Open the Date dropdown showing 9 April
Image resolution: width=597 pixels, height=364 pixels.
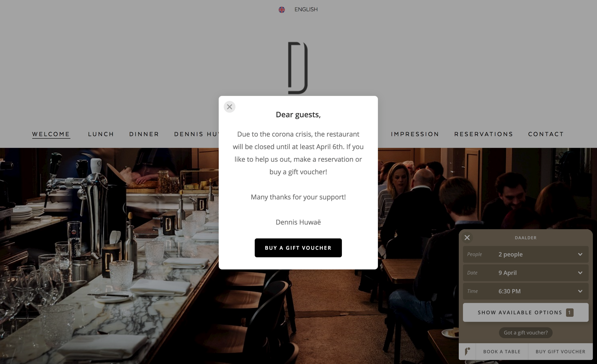[x=526, y=273]
